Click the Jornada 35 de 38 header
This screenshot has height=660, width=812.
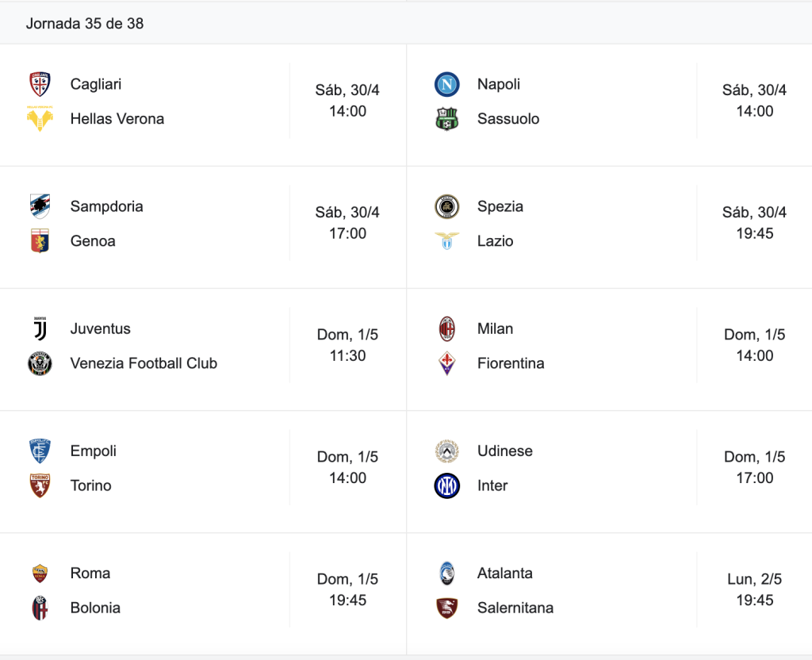(x=85, y=23)
